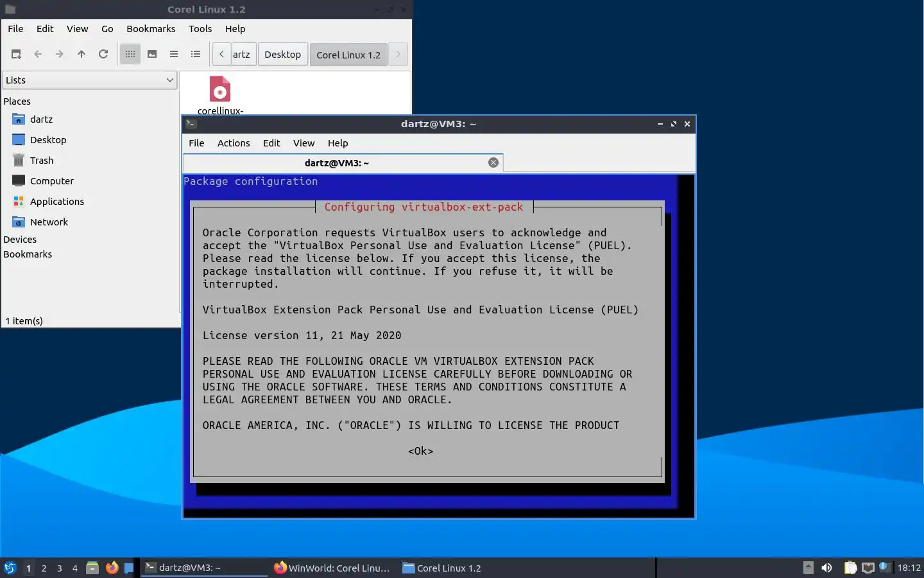
Task: Open File menu in file manager
Action: [x=15, y=29]
